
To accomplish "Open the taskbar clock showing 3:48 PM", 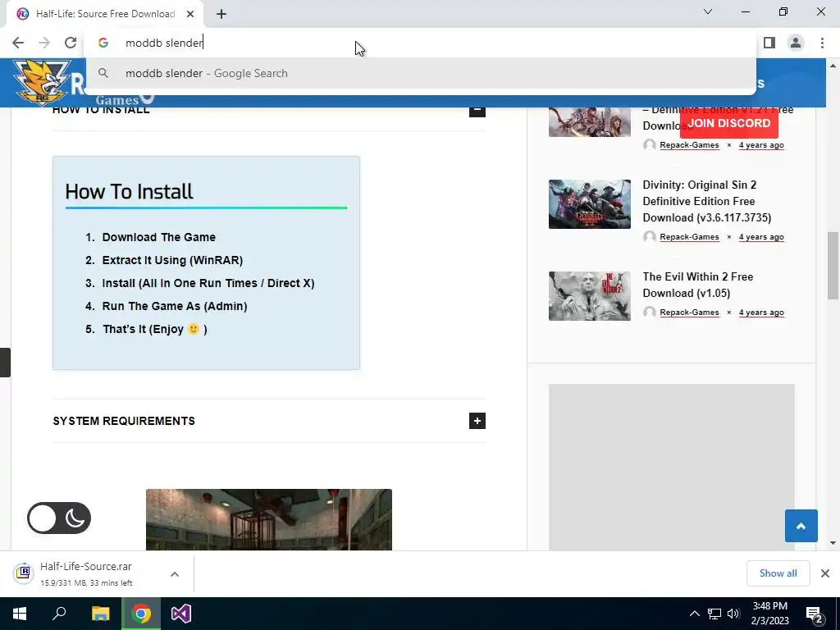I will tap(769, 614).
